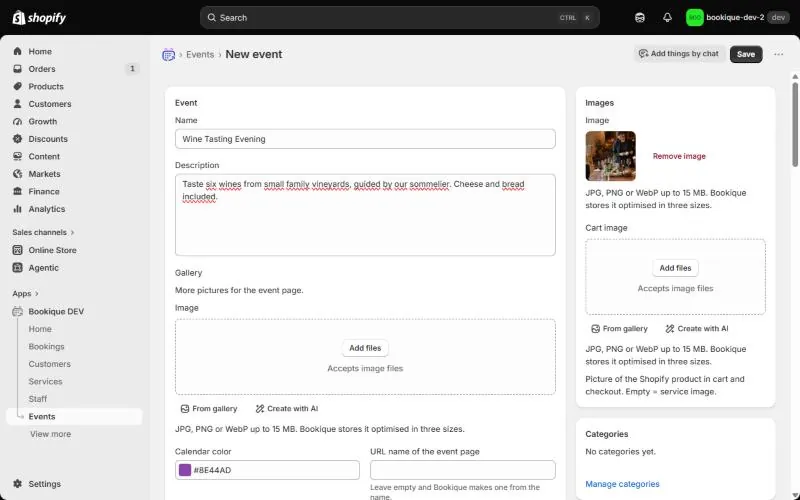Open the Manage categories link
Screen dimensions: 800x500
tap(622, 484)
